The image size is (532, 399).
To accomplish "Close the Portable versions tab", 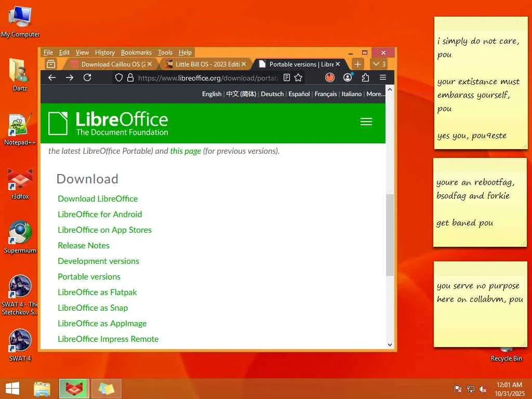I will click(338, 64).
